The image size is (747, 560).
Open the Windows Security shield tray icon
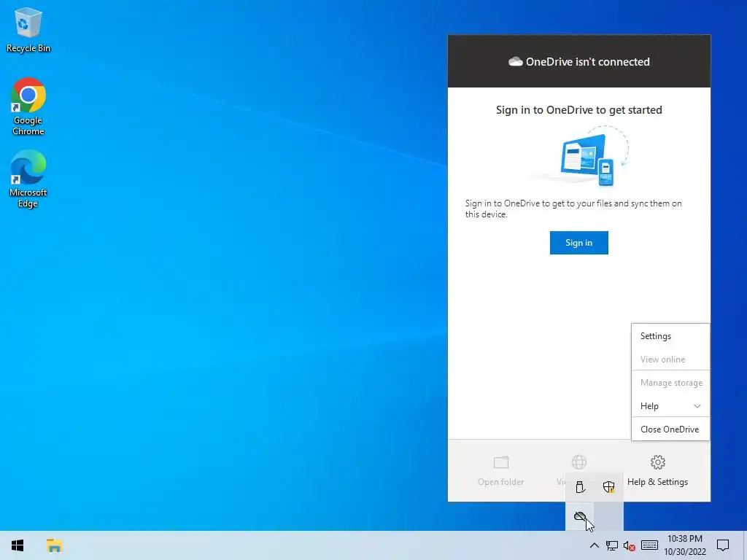pyautogui.click(x=608, y=486)
